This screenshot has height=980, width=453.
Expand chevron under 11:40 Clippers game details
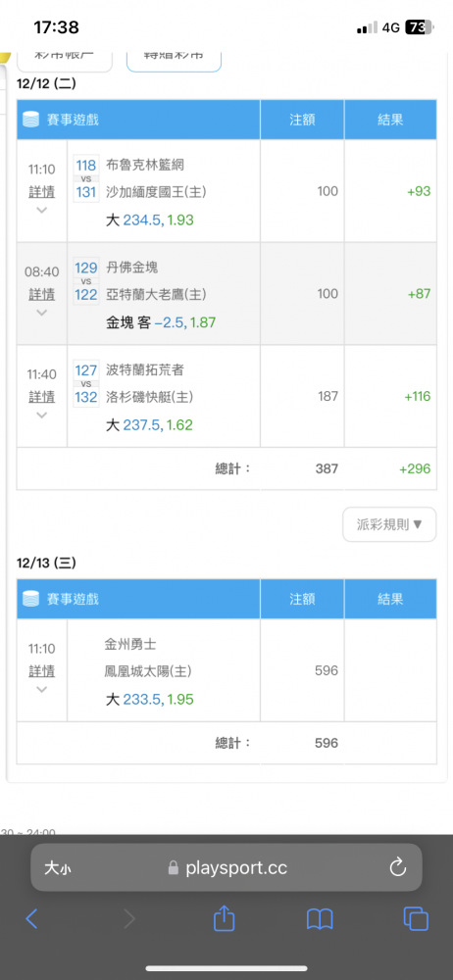(x=42, y=415)
